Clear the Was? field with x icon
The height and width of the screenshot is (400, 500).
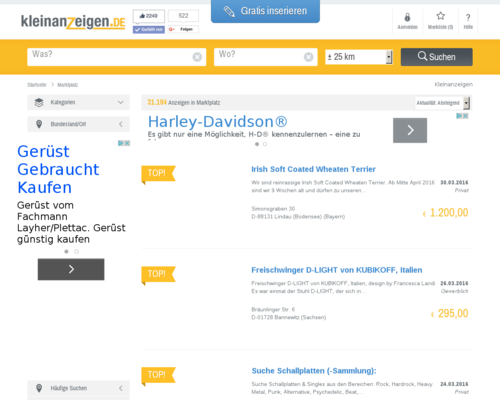click(197, 57)
